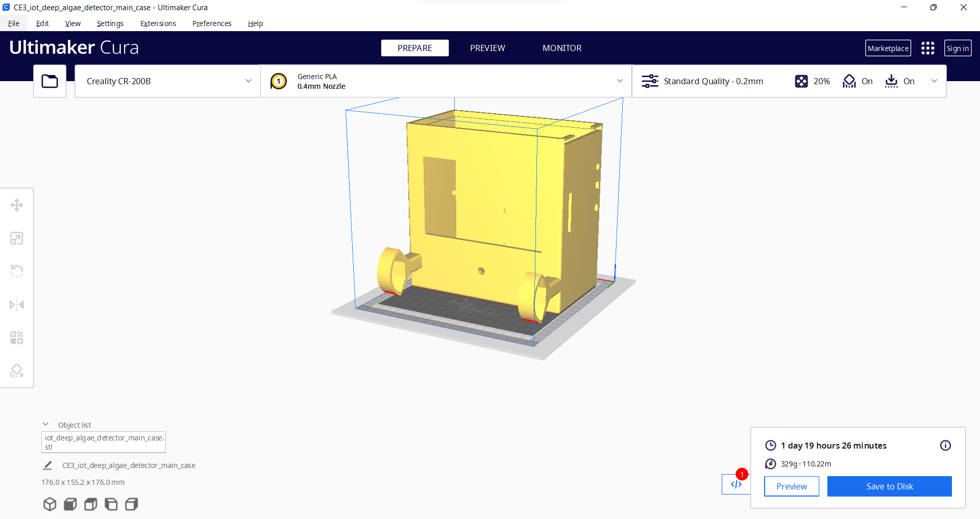Open the apps grid icon
Screen dimensions: 980x519
point(928,48)
